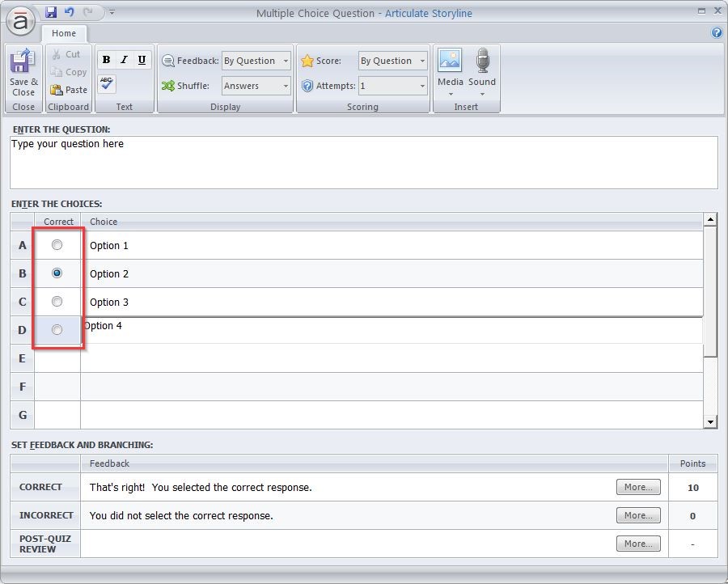Click More button for Incorrect feedback
Image resolution: width=728 pixels, height=584 pixels.
pos(638,515)
